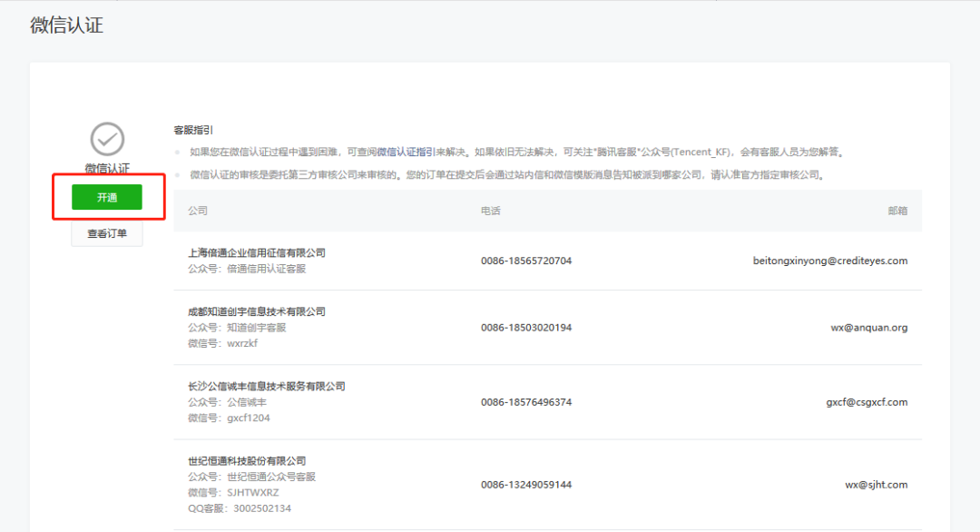Select 微信号: SJHTWXRZ text

233,493
